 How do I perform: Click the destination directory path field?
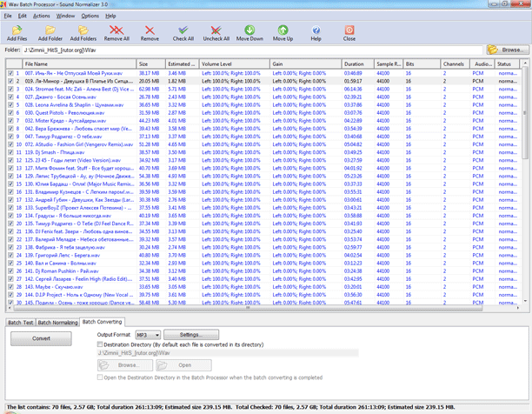pyautogui.click(x=228, y=353)
